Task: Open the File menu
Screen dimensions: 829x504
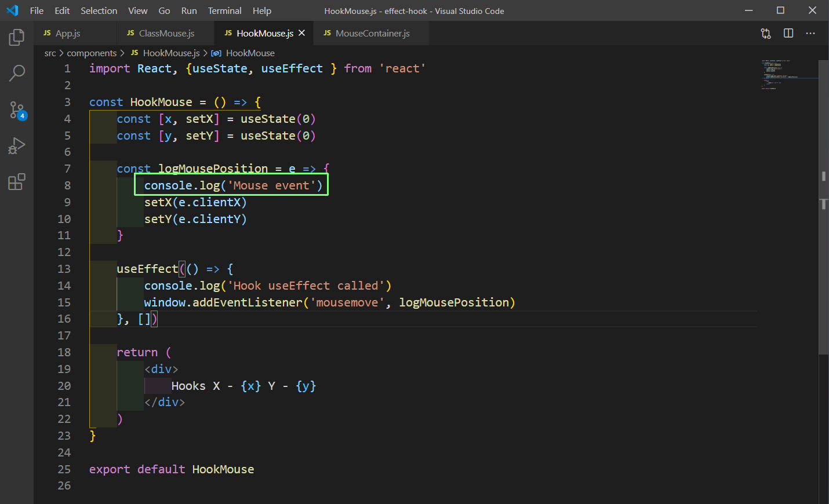Action: point(37,10)
